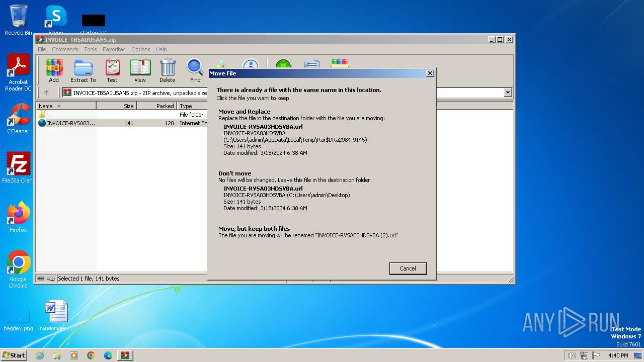Open media player from the taskbar
This screenshot has height=362, width=644.
74,355
